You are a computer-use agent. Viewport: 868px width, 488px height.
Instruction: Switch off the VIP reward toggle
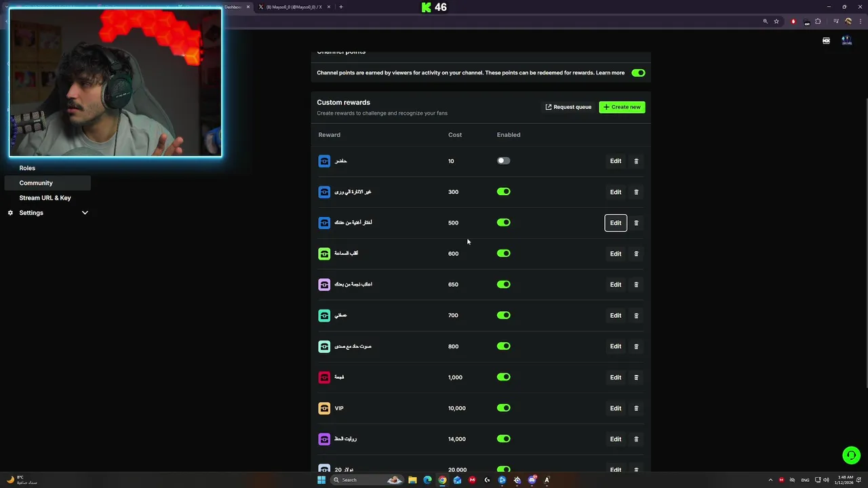tap(503, 408)
